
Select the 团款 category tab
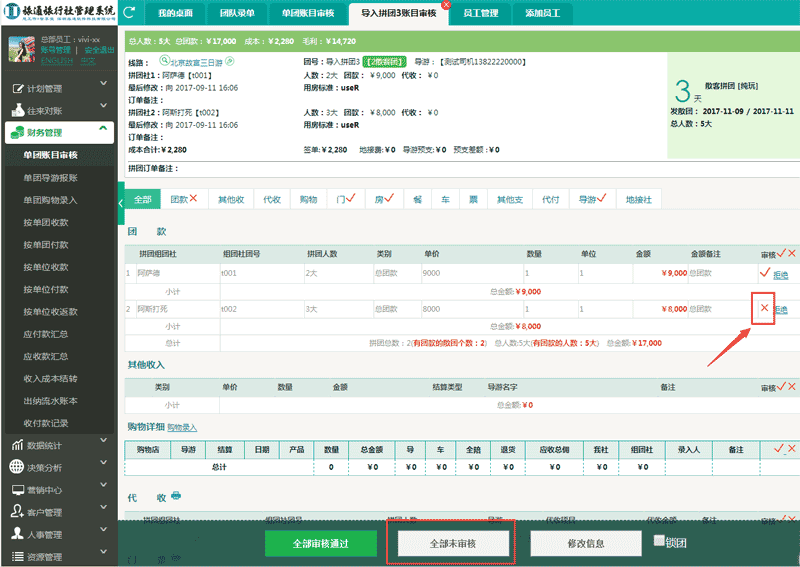184,200
